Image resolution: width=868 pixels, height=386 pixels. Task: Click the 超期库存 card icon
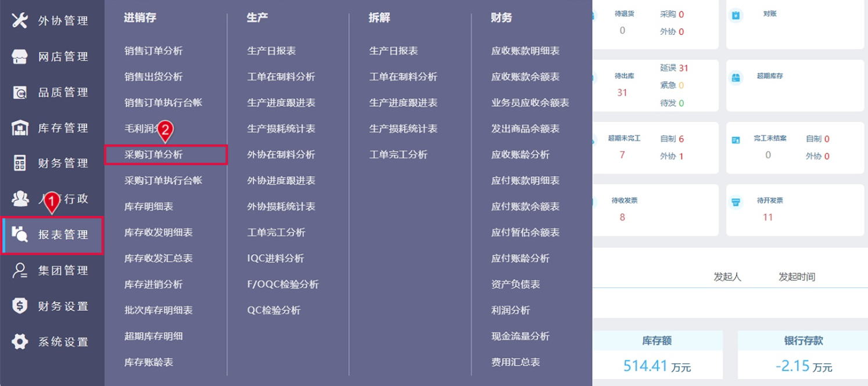point(736,78)
